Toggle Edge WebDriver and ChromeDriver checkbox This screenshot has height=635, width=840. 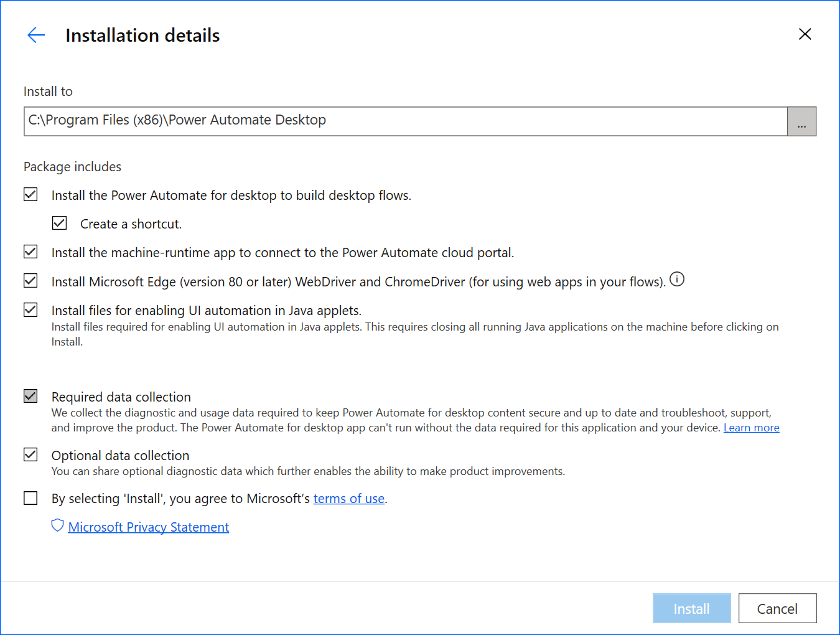[30, 281]
